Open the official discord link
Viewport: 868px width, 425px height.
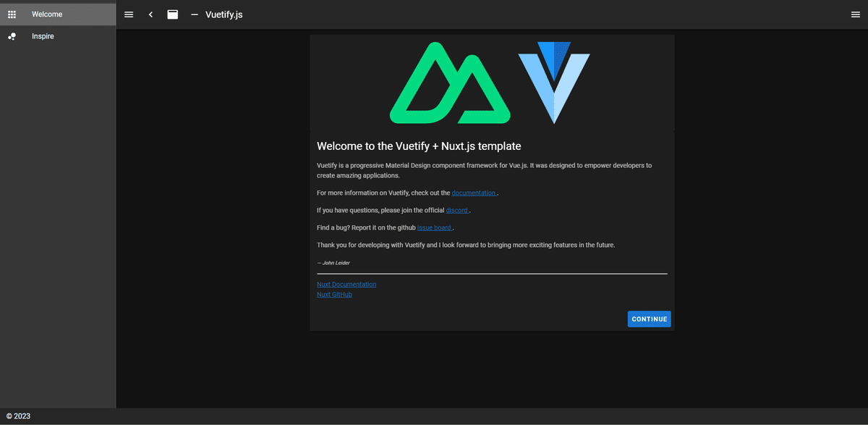tap(457, 210)
